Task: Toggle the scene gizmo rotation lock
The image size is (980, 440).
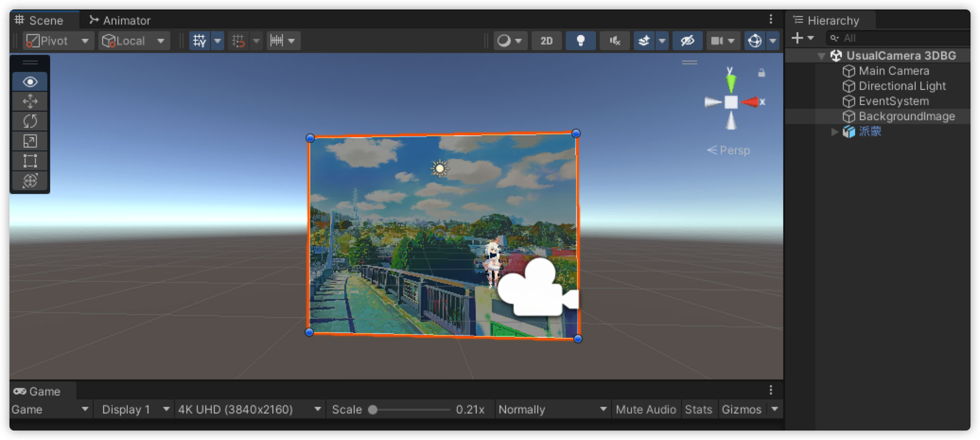Action: click(761, 72)
